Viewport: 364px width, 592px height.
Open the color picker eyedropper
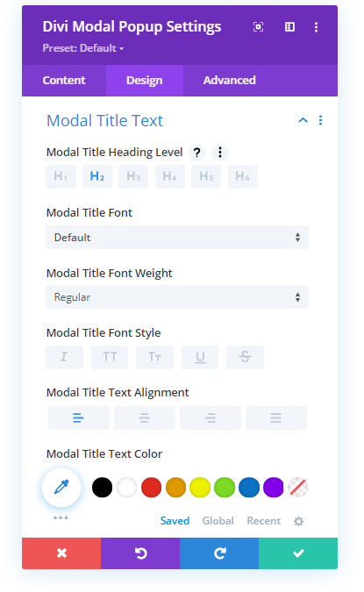coord(61,487)
